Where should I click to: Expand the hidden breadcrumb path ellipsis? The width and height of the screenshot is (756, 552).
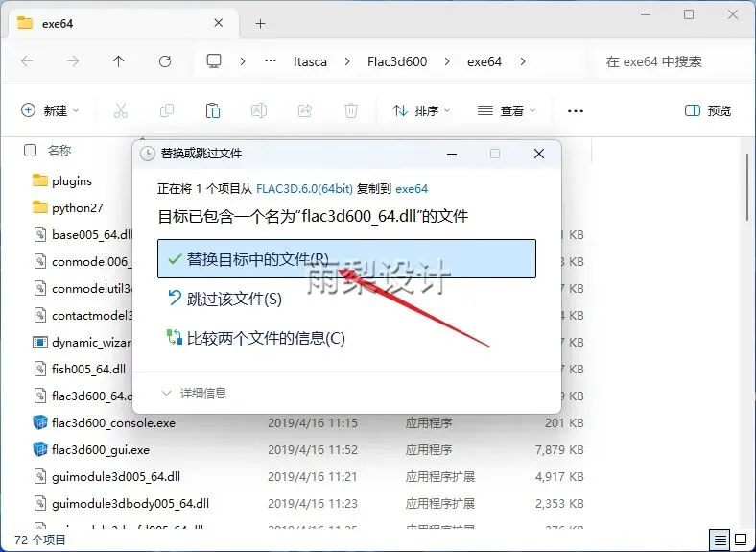click(271, 61)
